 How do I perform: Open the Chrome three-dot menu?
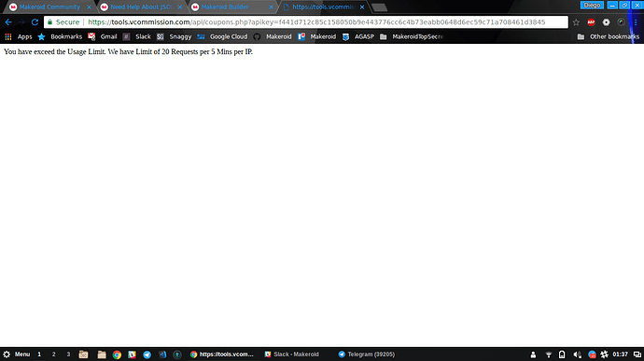(636, 22)
